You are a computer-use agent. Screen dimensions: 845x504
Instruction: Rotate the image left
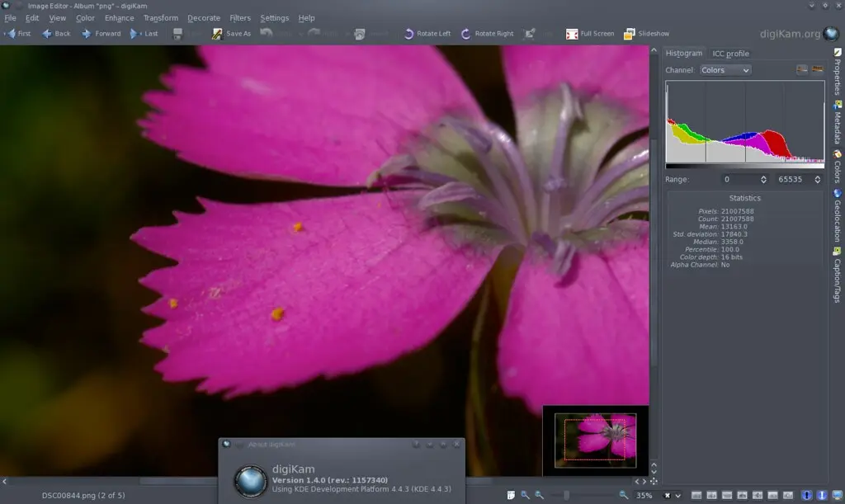427,34
